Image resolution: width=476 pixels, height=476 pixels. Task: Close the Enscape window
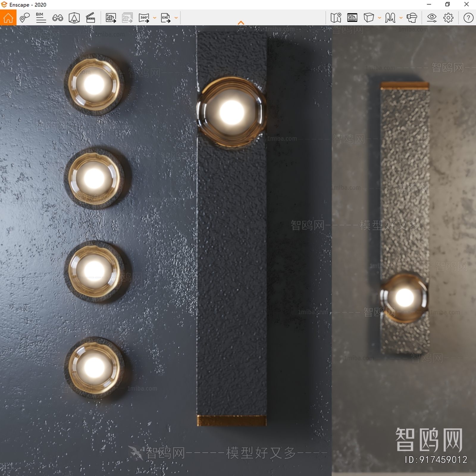click(x=466, y=4)
